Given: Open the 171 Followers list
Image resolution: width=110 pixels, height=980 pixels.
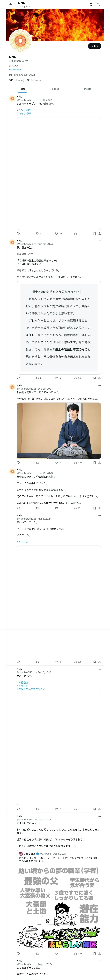Looking at the screenshot, I should pyautogui.click(x=34, y=80).
